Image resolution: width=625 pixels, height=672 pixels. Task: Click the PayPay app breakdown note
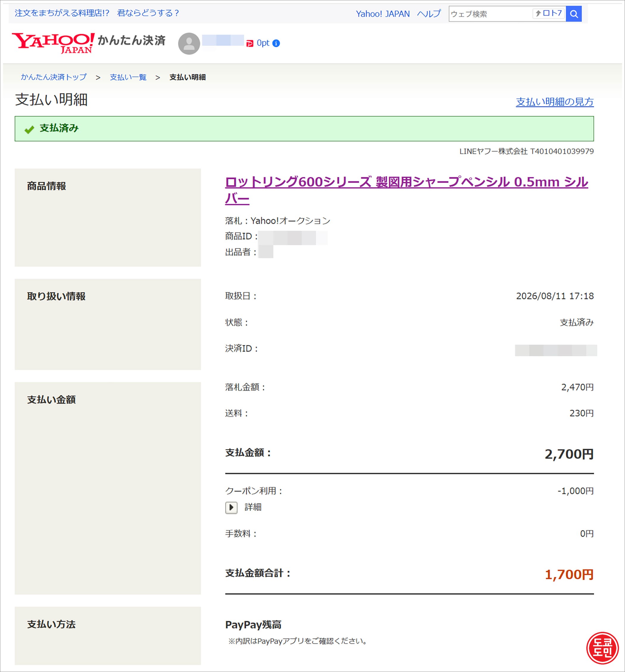coord(298,641)
